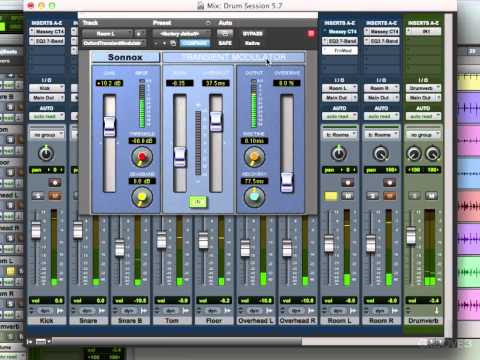Click the output window icon on Floor strip
The width and height of the screenshot is (480, 360).
click(227, 311)
